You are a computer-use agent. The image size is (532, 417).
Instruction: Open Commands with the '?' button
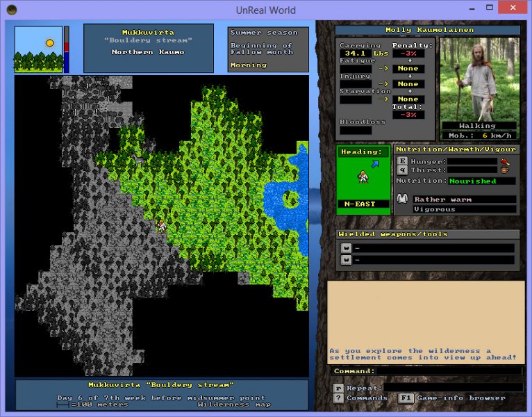click(338, 398)
